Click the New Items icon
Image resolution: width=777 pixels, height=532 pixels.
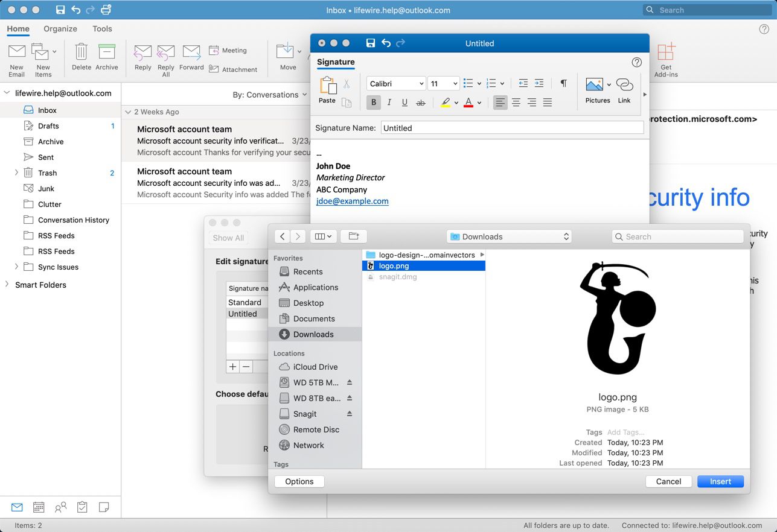(40, 52)
